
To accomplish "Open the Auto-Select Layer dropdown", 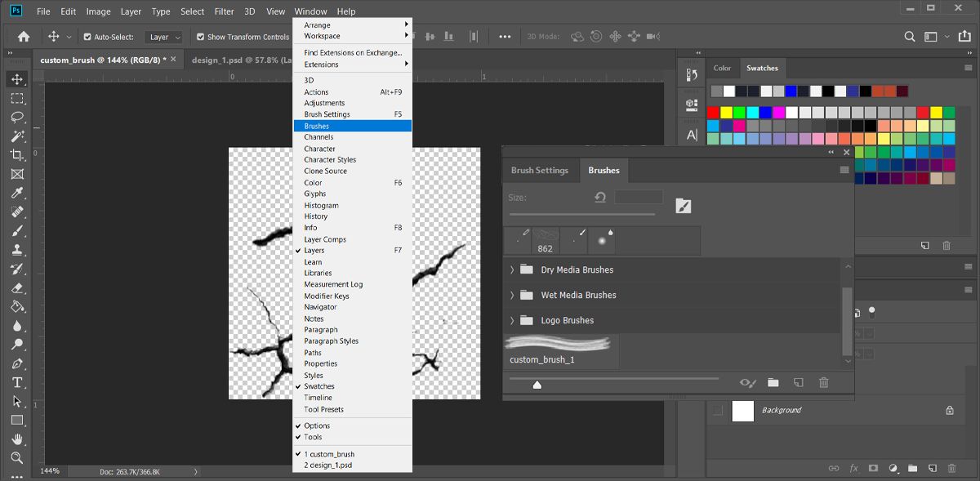I will 163,37.
